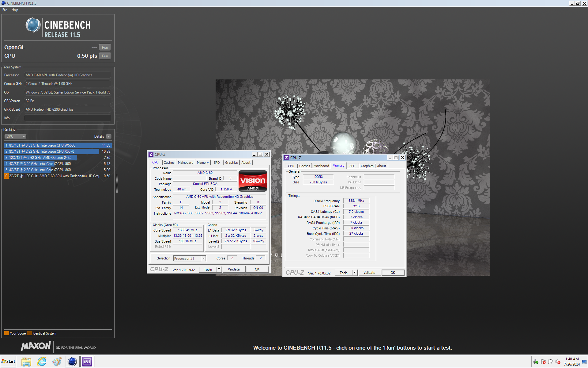Viewport: 588px width, 368px height.
Task: Open volume tray icon
Action: coord(558,362)
